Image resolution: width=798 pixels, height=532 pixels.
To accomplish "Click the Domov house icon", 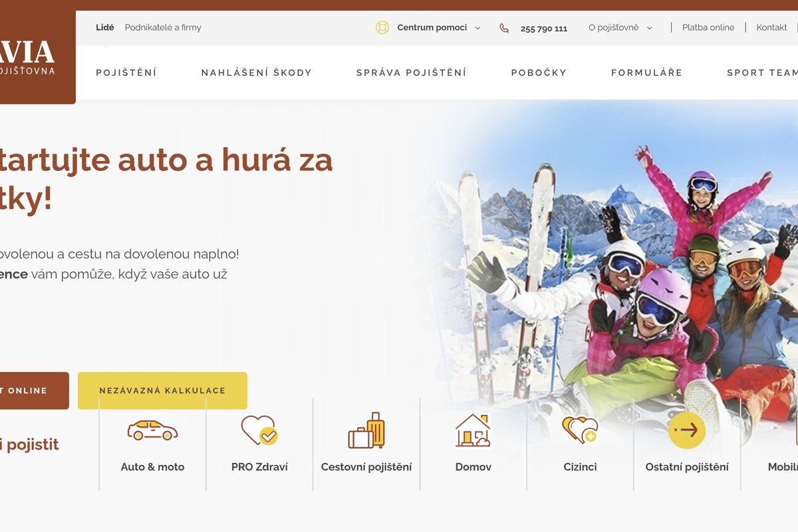I will tap(473, 430).
